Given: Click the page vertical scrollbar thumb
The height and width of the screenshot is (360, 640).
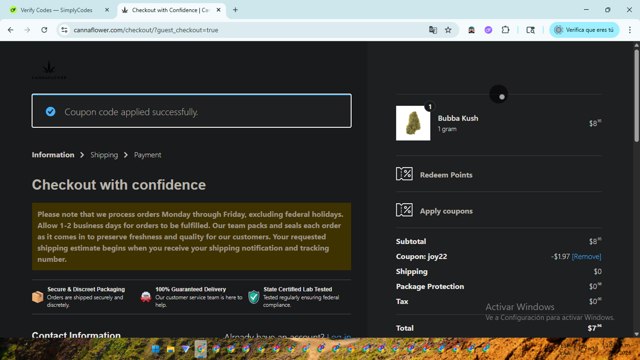Looking at the screenshot, I should [636, 96].
